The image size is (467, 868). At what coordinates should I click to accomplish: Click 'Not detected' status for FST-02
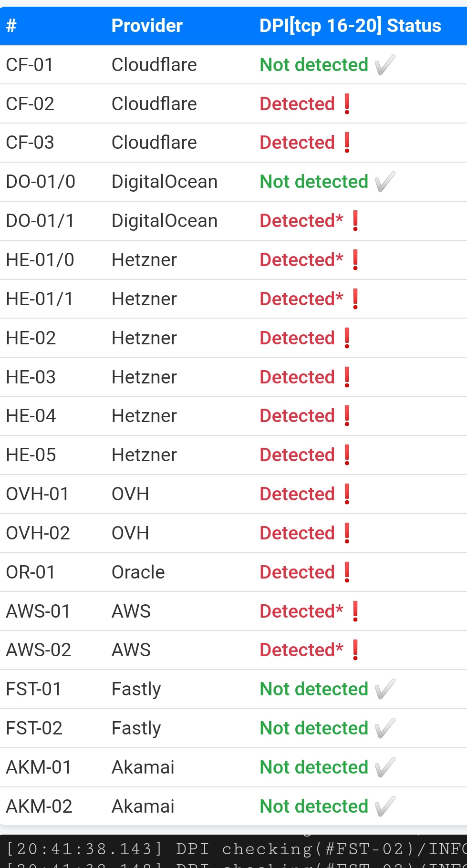[x=314, y=728]
